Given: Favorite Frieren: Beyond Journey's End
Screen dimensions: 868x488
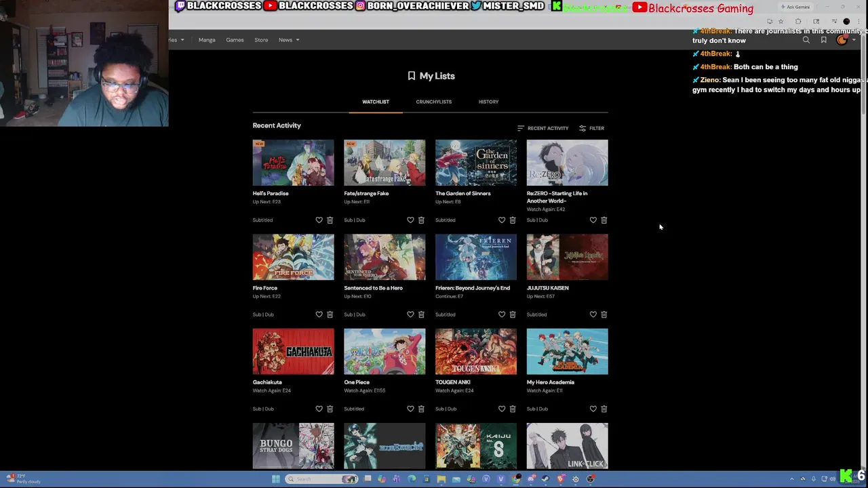Looking at the screenshot, I should pos(502,314).
